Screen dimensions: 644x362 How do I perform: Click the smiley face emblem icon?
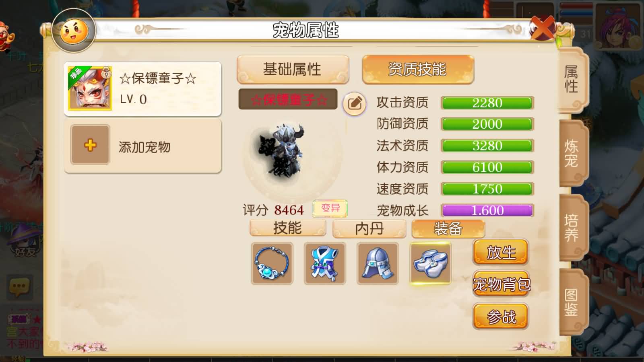pos(74,31)
